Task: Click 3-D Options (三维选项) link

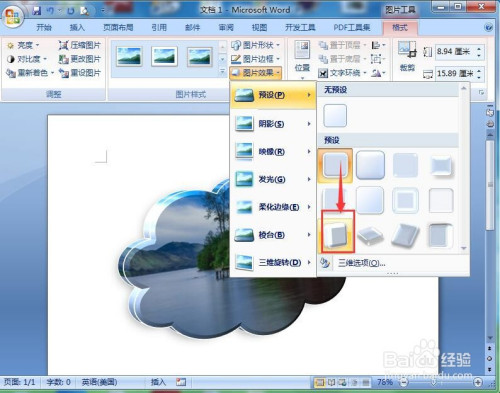Action: click(x=361, y=263)
